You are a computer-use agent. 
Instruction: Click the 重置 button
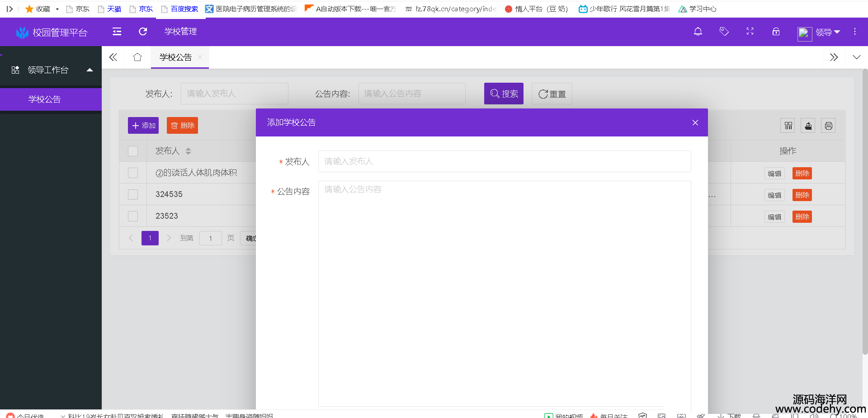[552, 94]
